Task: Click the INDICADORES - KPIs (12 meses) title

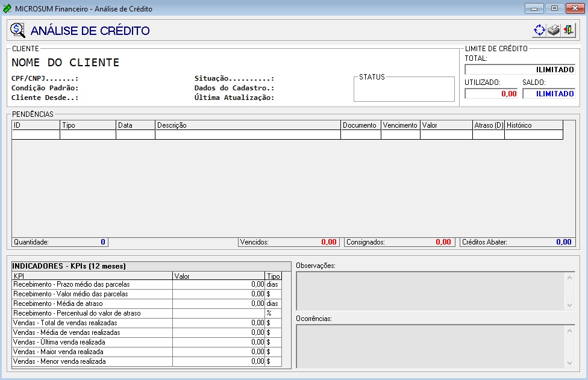Action: 69,266
